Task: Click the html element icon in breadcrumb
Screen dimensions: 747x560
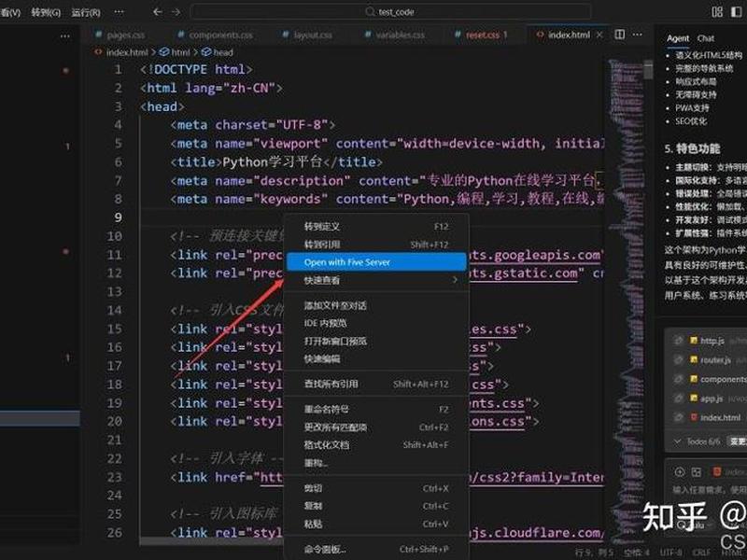Action: 164,52
